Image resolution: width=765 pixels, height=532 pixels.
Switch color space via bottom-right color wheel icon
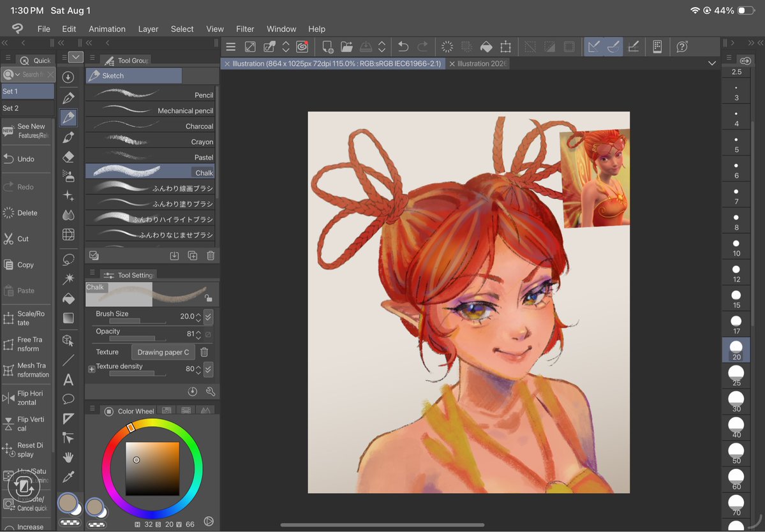tap(209, 521)
